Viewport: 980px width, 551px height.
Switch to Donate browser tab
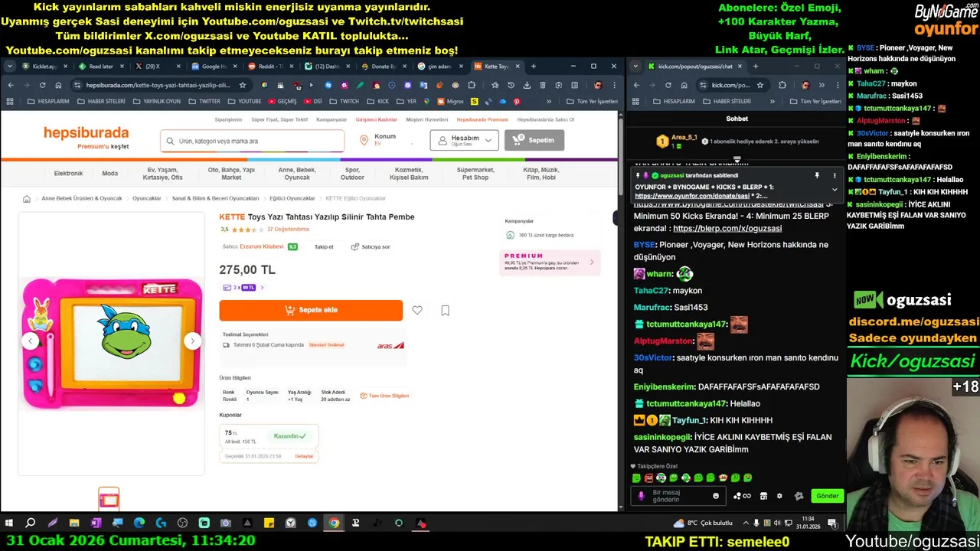[x=383, y=67]
